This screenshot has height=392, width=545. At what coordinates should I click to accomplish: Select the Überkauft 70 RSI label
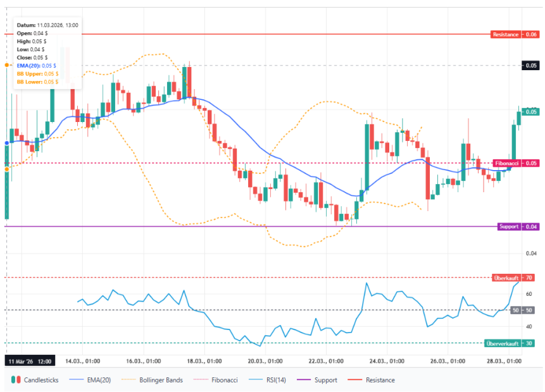[x=513, y=278]
